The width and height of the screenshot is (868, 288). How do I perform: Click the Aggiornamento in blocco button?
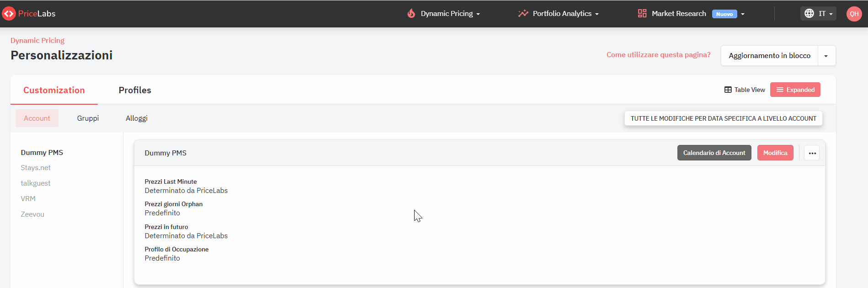pos(770,56)
